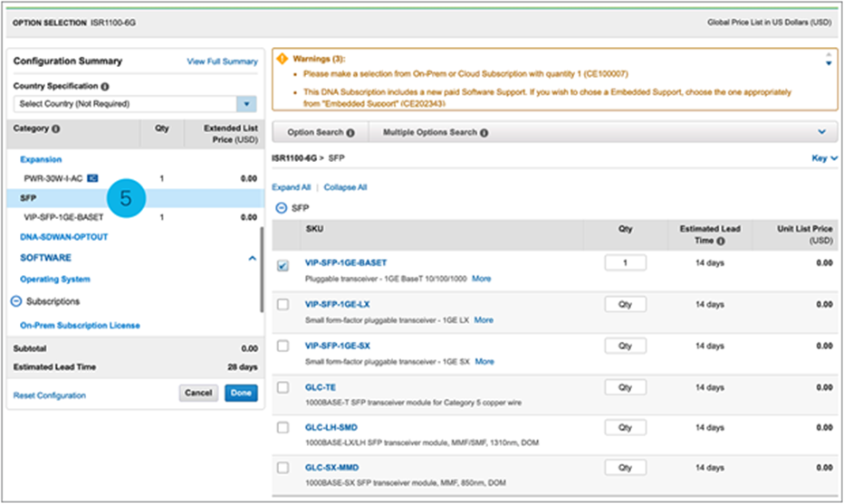Click the Multiple Options Search info icon
Viewport: 844px width, 504px height.
pos(484,133)
